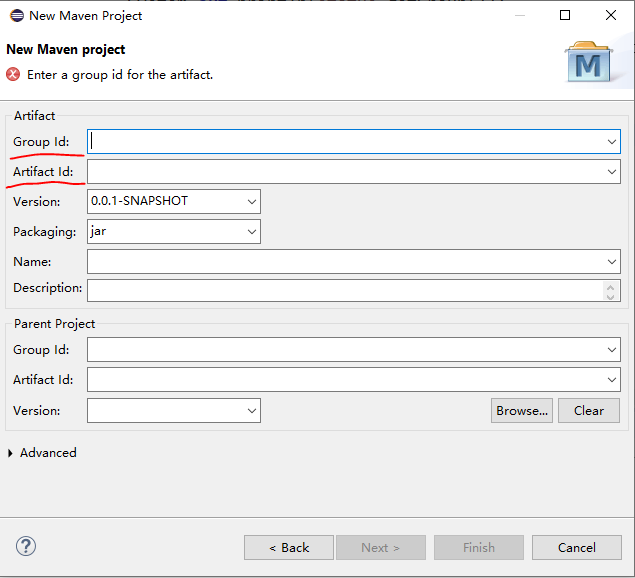Click the 'Parent Project' group title
The image size is (635, 578).
click(54, 324)
